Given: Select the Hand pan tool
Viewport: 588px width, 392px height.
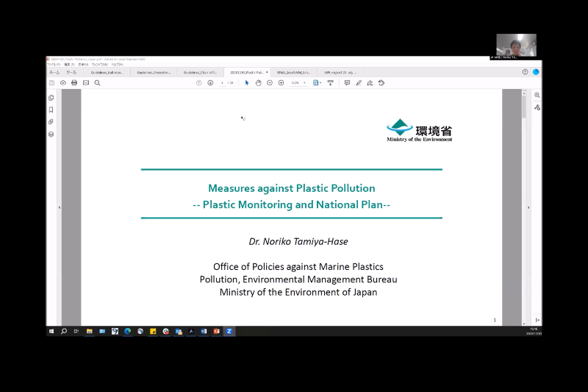Looking at the screenshot, I should pyautogui.click(x=258, y=83).
